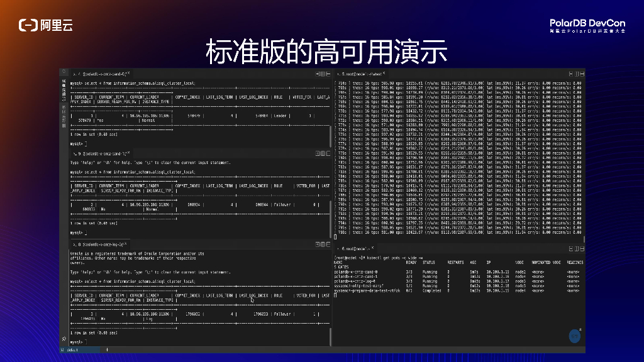Click stacked split icon in log-0 pane
644x362 pixels.
tap(328, 244)
